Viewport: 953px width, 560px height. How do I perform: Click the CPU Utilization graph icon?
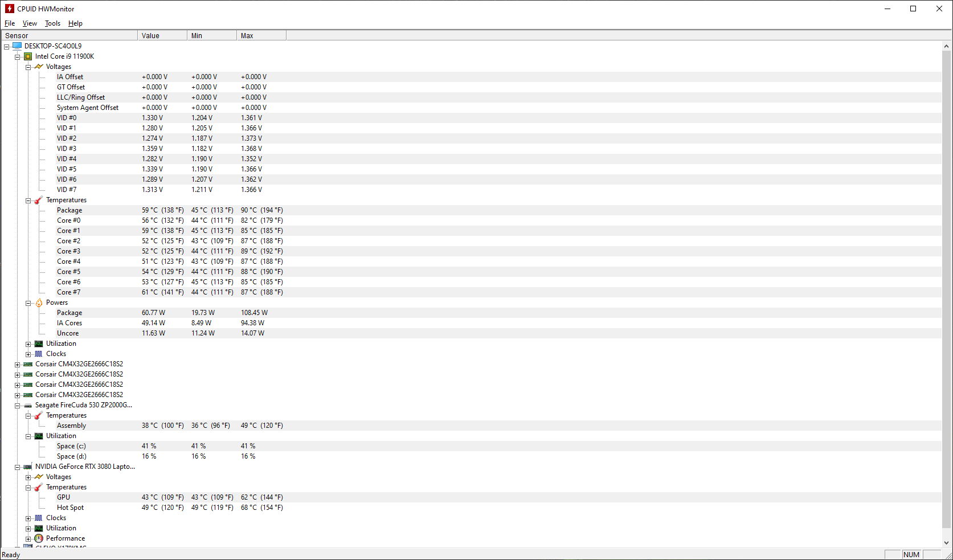coord(39,344)
